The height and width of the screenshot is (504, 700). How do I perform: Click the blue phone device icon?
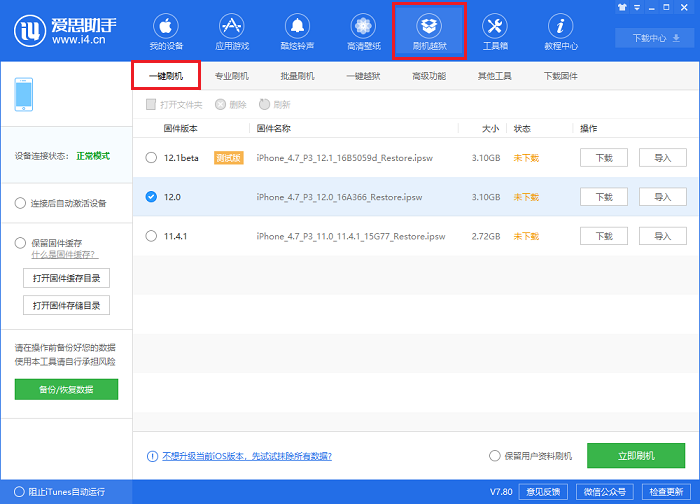(24, 95)
